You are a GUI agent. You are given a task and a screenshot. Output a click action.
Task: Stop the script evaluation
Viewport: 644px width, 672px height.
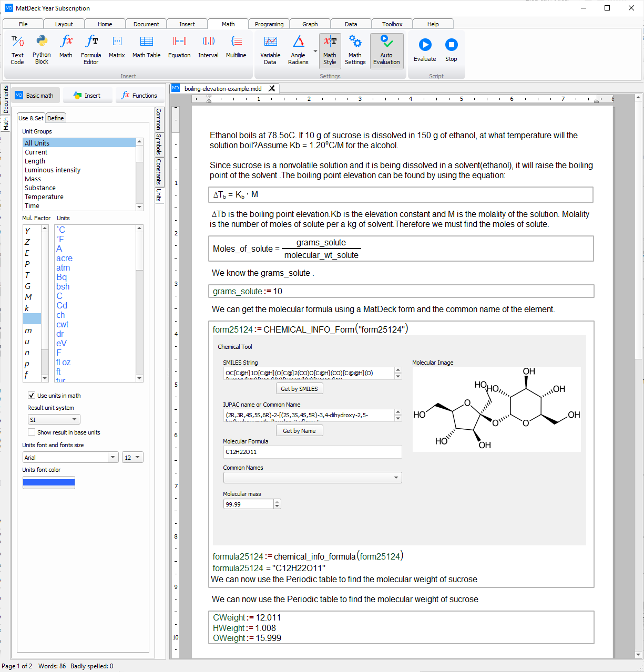point(451,50)
